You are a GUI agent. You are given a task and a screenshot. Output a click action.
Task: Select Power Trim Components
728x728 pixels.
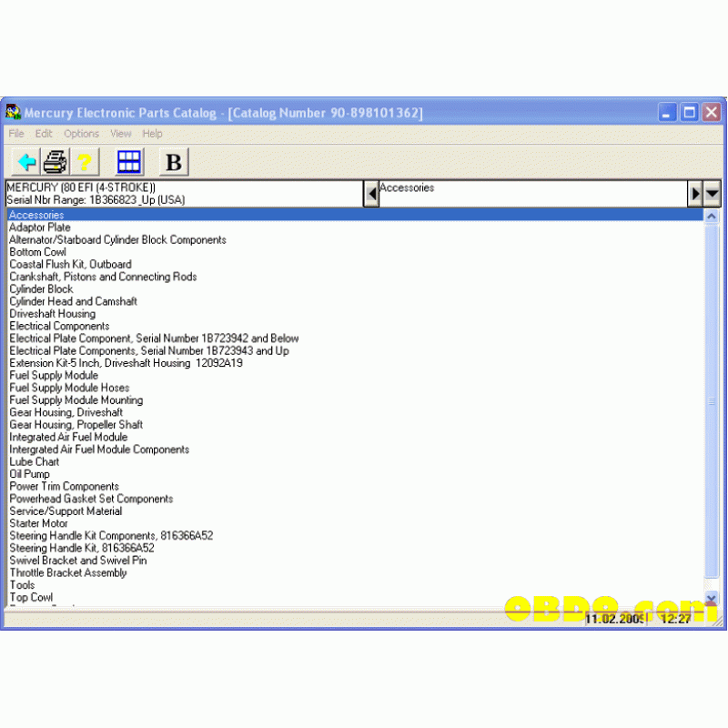click(x=64, y=486)
